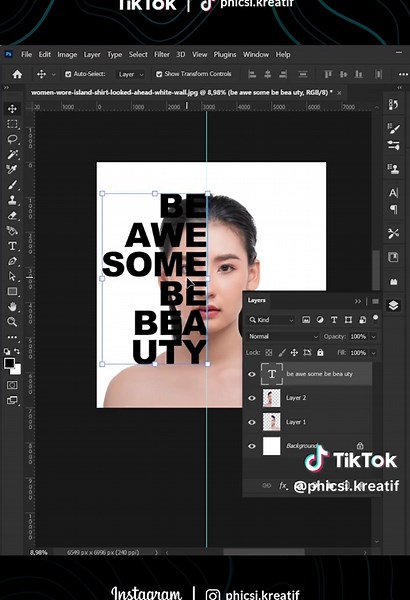Click the Align horizontal centers icon
This screenshot has height=600, width=410.
tap(268, 74)
